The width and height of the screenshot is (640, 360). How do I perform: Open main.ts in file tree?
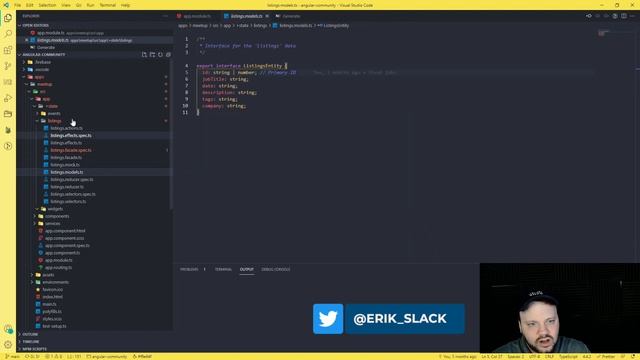click(x=49, y=304)
